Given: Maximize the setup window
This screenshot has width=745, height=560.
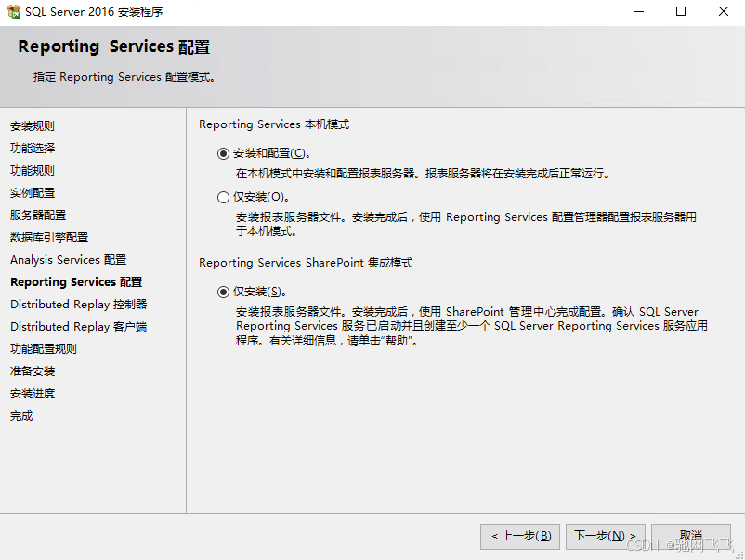Looking at the screenshot, I should [x=681, y=11].
